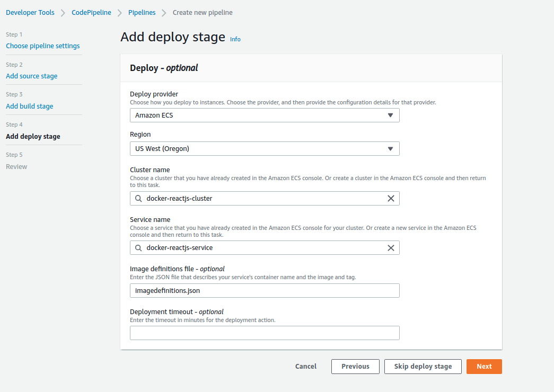Go to Step 2 Add source stage

31,76
